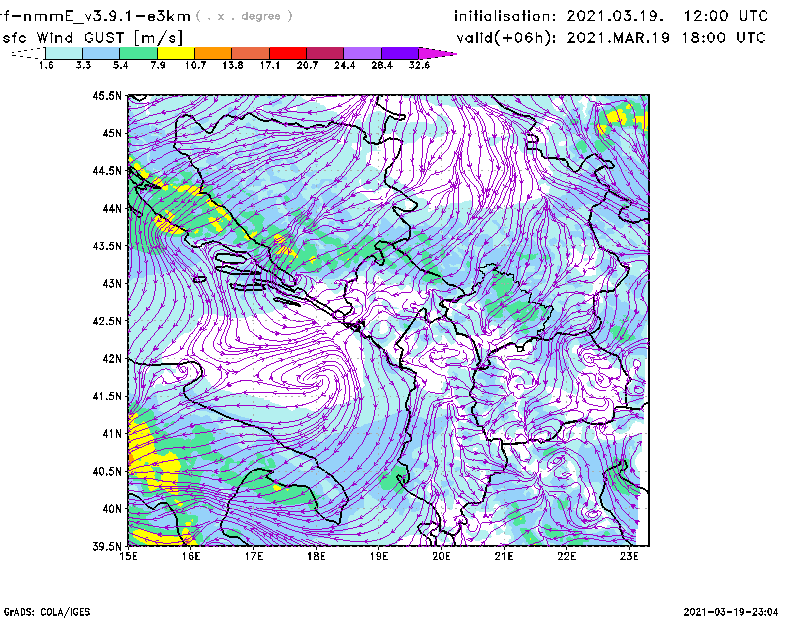800x618 pixels.
Task: Click the legend value 10.7
Action: tap(195, 65)
